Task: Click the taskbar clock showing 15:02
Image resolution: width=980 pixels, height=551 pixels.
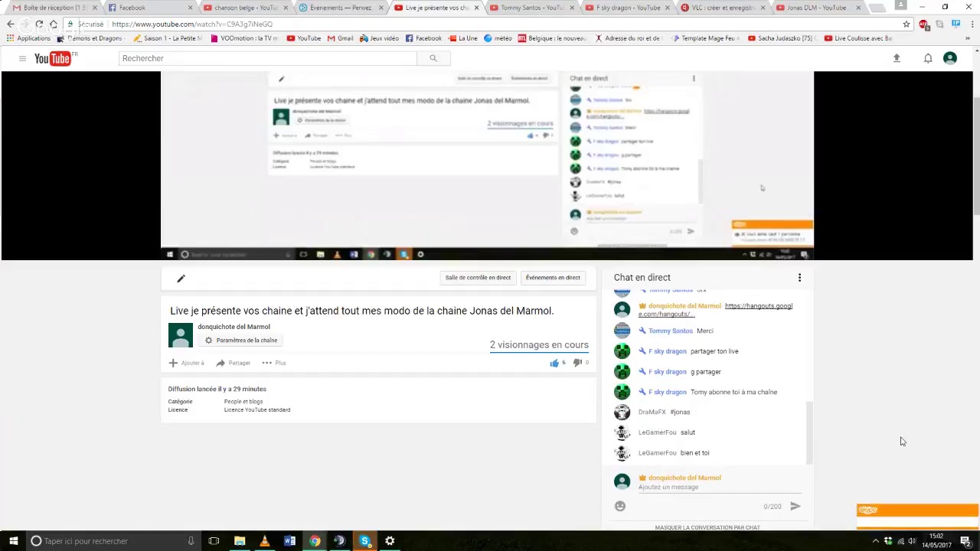Action: [936, 540]
